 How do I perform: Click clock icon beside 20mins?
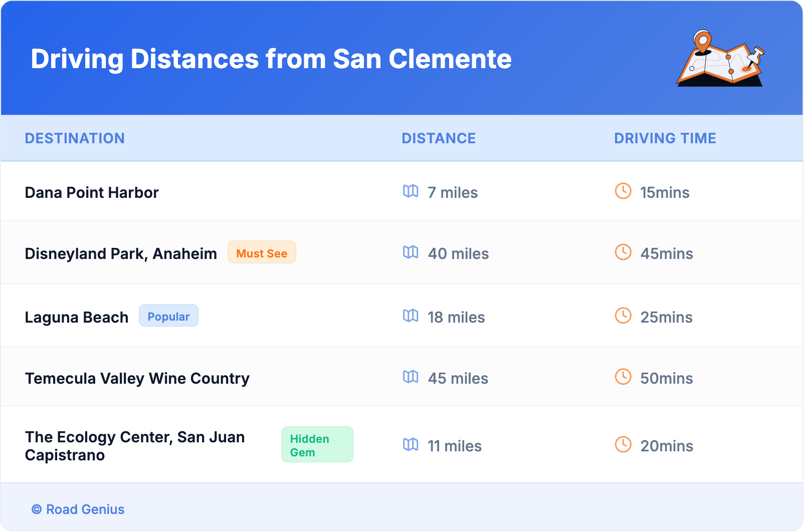click(623, 445)
